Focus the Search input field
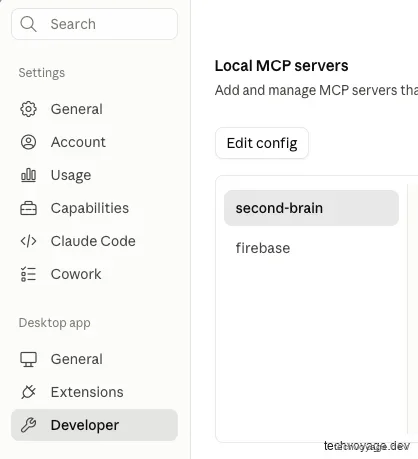This screenshot has width=418, height=459. tap(94, 24)
